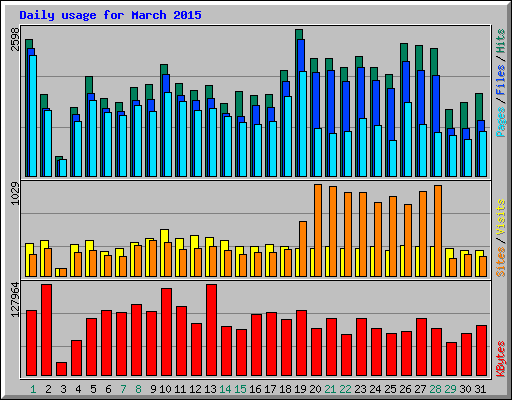
Task: Select green day label "29" on x-axis
Action: click(450, 389)
